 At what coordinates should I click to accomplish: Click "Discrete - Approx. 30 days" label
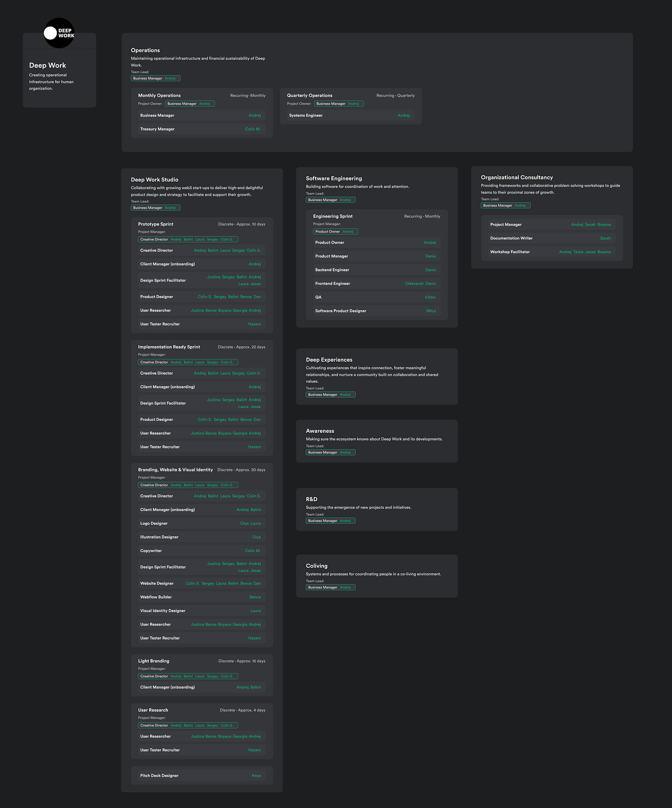point(241,470)
